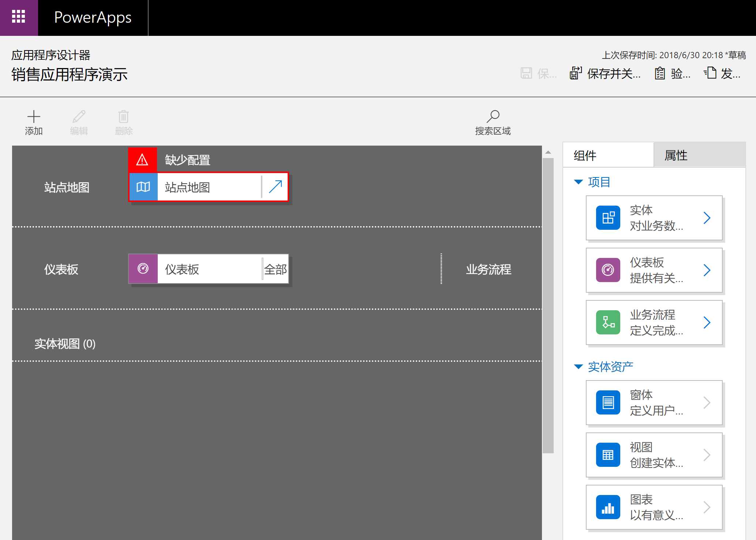The height and width of the screenshot is (540, 756).
Task: Click the canvas scroll up arrow
Action: point(548,152)
